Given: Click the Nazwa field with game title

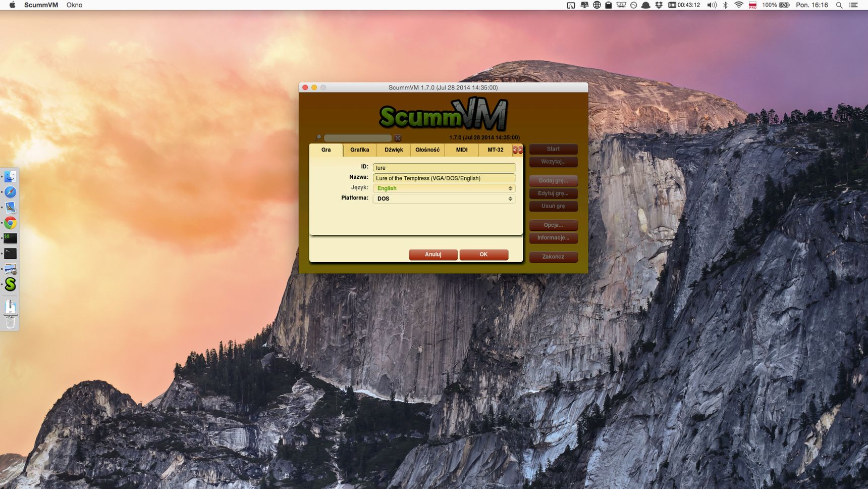Looking at the screenshot, I should (x=444, y=178).
